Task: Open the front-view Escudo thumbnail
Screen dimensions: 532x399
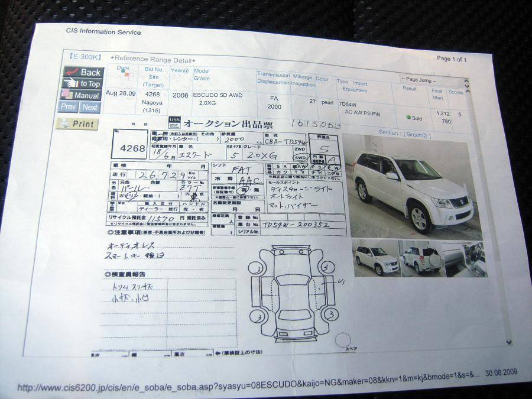Action: (x=377, y=257)
